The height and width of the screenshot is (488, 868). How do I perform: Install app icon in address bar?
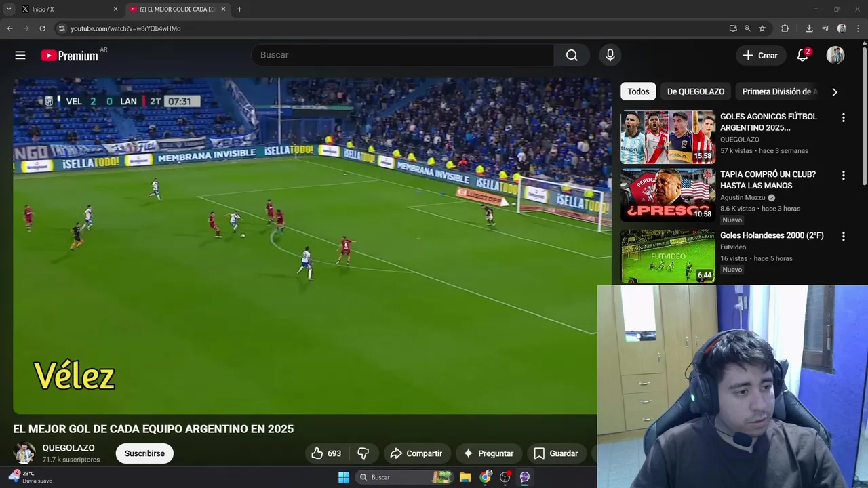pos(733,28)
